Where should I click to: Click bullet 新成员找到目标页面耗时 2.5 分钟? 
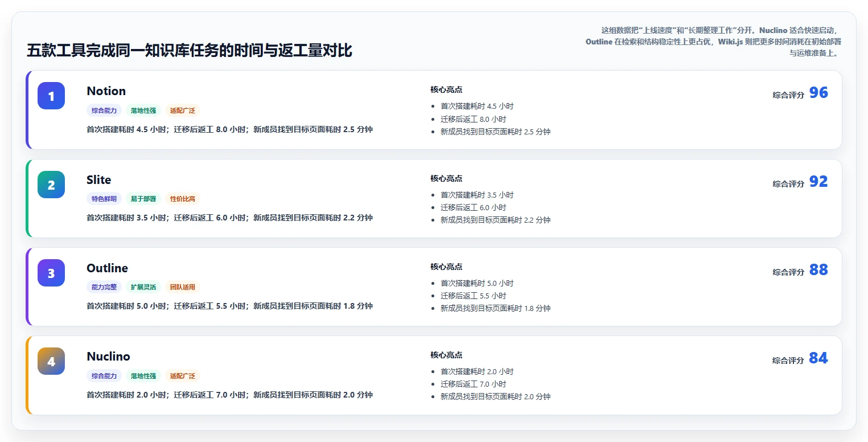495,132
